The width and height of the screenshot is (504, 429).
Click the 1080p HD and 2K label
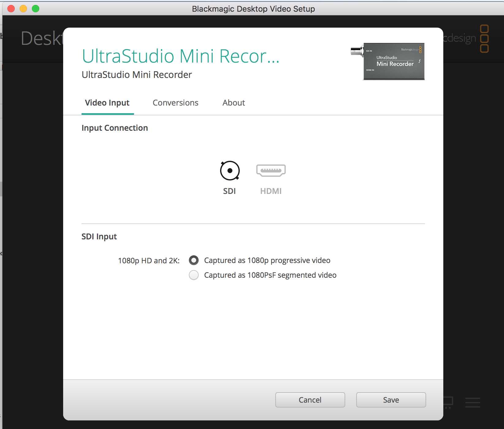pyautogui.click(x=149, y=261)
